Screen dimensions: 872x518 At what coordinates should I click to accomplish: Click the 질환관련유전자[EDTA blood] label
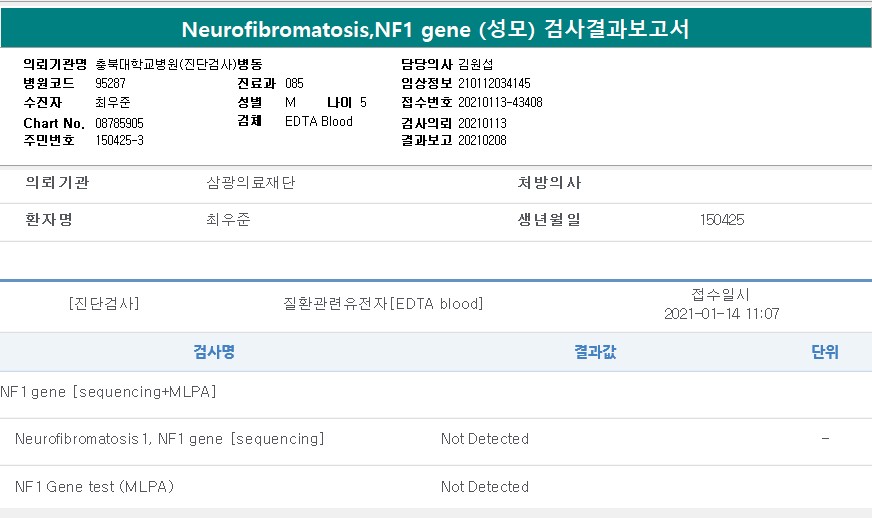384,304
